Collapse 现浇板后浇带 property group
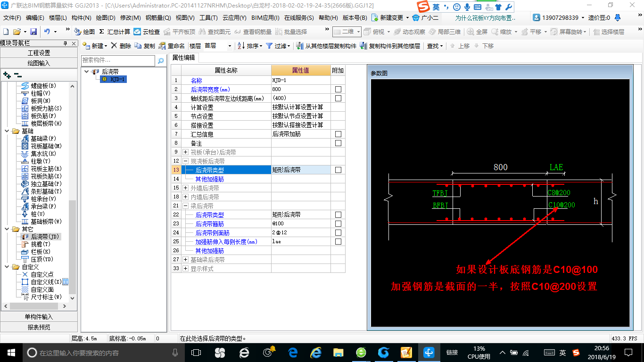This screenshot has height=362, width=644. [186, 161]
